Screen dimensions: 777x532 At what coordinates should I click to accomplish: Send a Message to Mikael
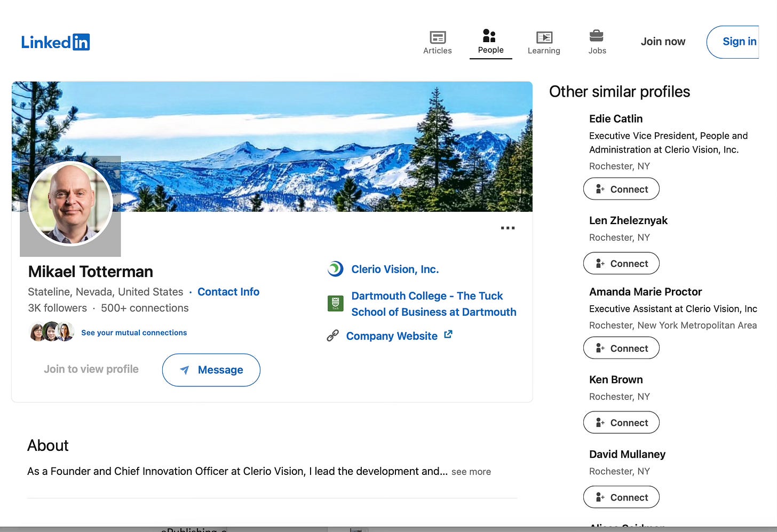tap(211, 370)
